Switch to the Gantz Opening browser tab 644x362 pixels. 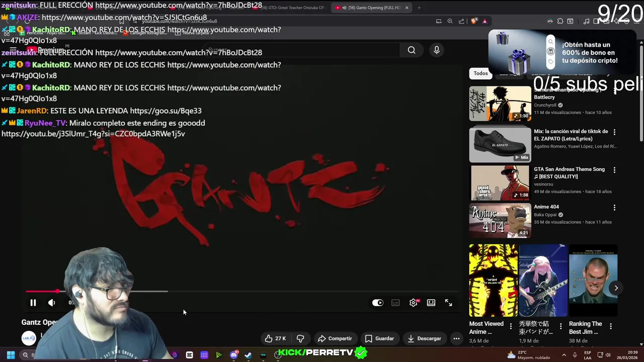pos(371,8)
